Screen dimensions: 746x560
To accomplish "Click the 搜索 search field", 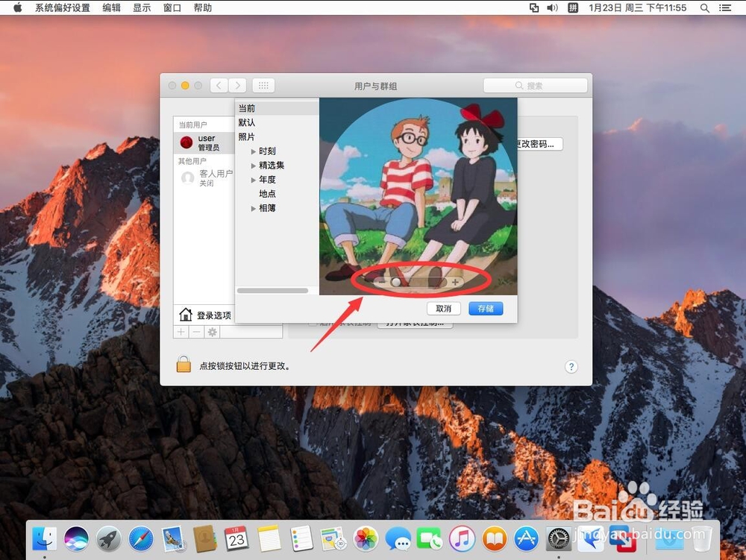I will (535, 86).
